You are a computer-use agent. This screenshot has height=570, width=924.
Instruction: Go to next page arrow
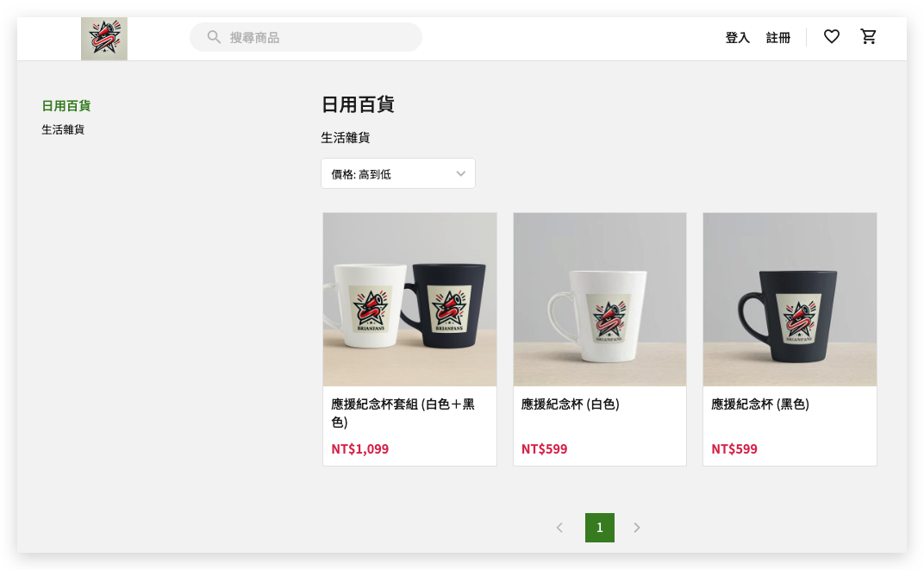(x=636, y=528)
